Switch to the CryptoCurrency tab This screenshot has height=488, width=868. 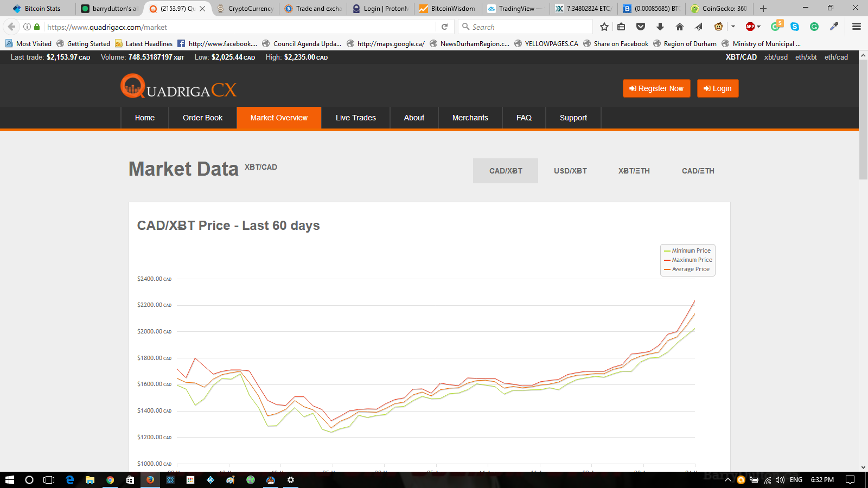245,9
